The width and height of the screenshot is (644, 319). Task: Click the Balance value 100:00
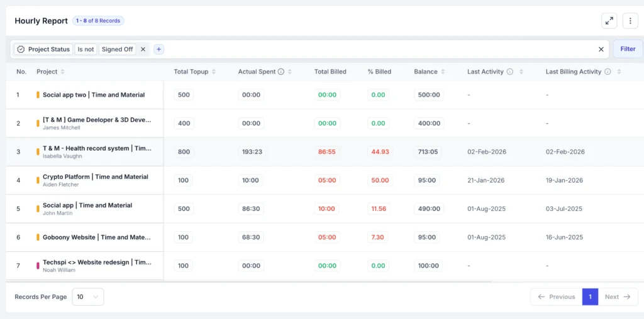coord(428,266)
